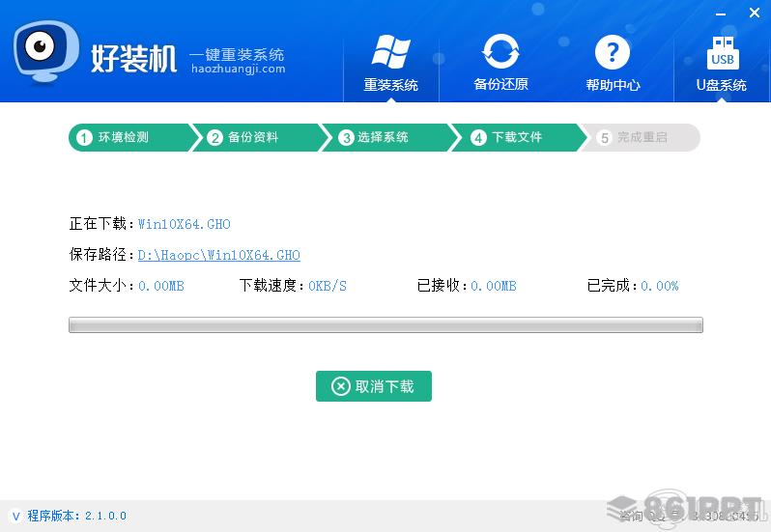Click the 重装系统 tab label

click(391, 85)
